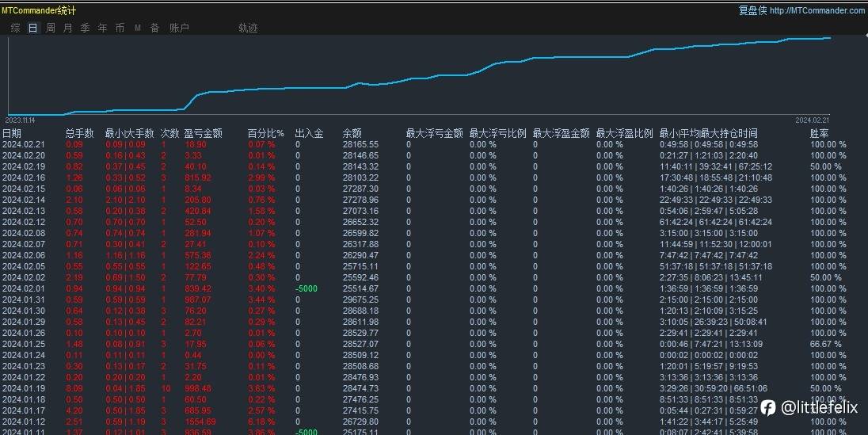Image resolution: width=868 pixels, height=435 pixels.
Task: Click the profit amount 815.92
Action: pos(198,177)
